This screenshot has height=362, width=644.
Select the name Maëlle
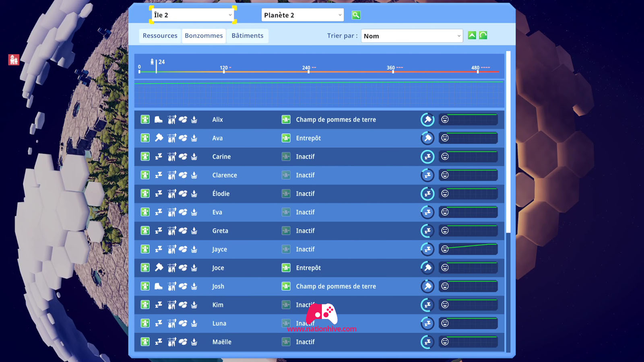222,341
